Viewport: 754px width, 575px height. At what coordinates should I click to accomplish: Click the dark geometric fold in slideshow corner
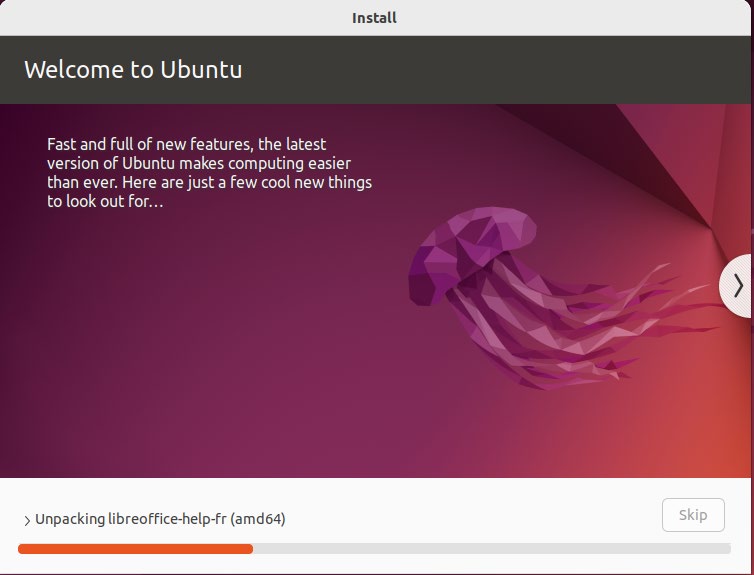pos(625,154)
